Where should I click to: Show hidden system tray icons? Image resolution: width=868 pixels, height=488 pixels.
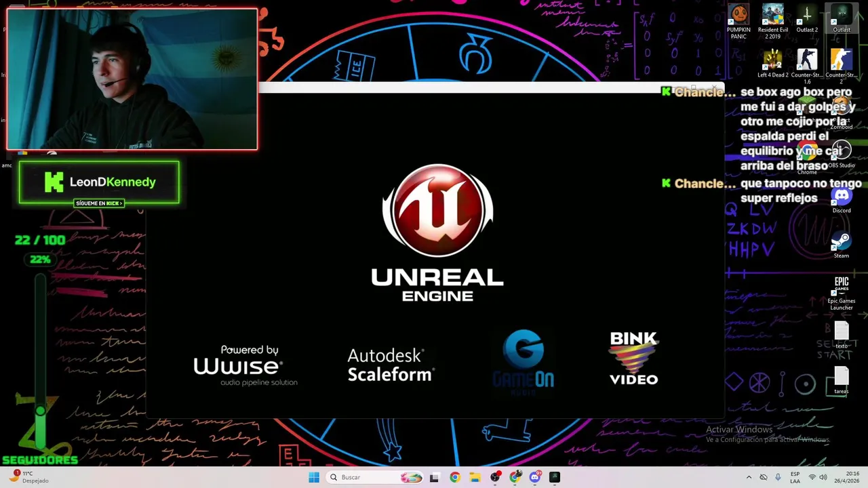pyautogui.click(x=749, y=477)
